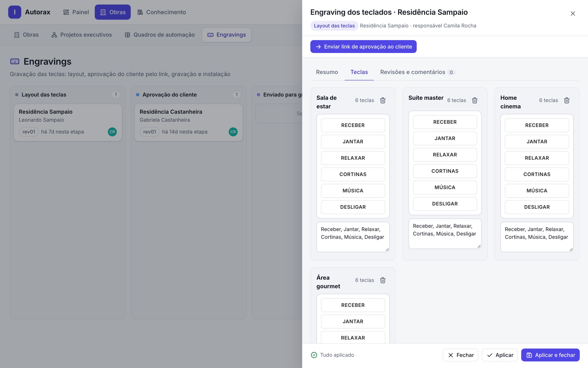Click rev01 badge on Residência Sampaio card
The image size is (588, 368).
coord(29,132)
